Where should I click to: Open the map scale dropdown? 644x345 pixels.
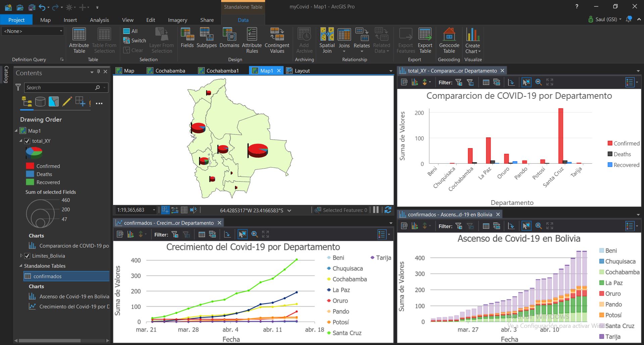[x=154, y=210]
